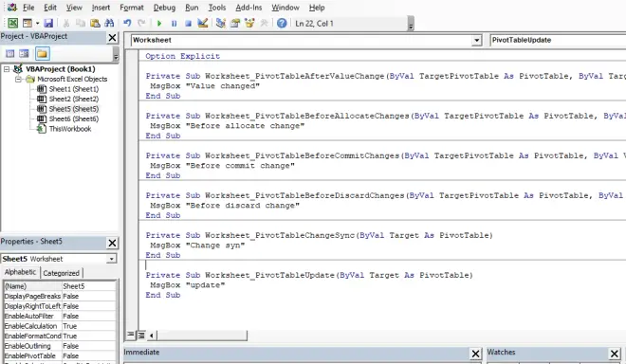Open Visual Basic Help question icon
Viewport: 626px width, 364px height.
[282, 23]
